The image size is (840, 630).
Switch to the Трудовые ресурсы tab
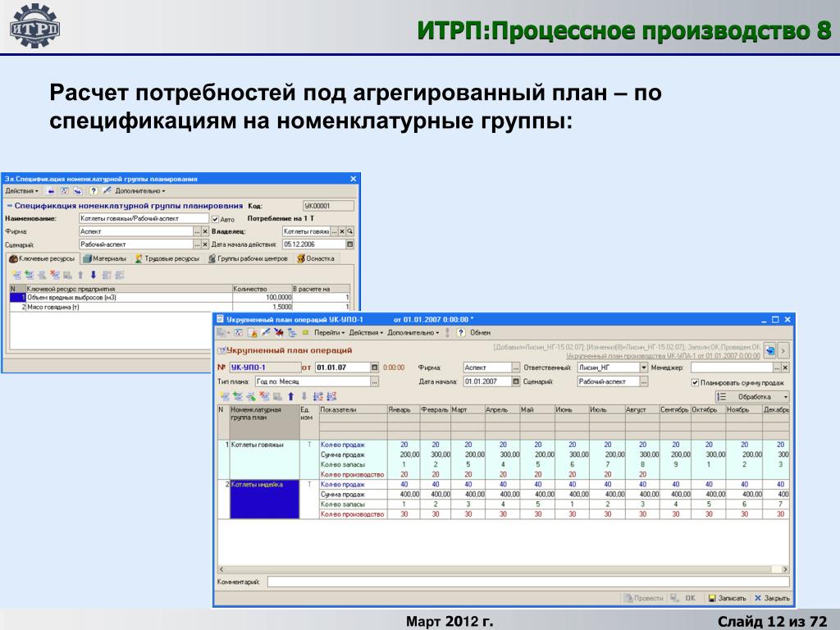(167, 258)
